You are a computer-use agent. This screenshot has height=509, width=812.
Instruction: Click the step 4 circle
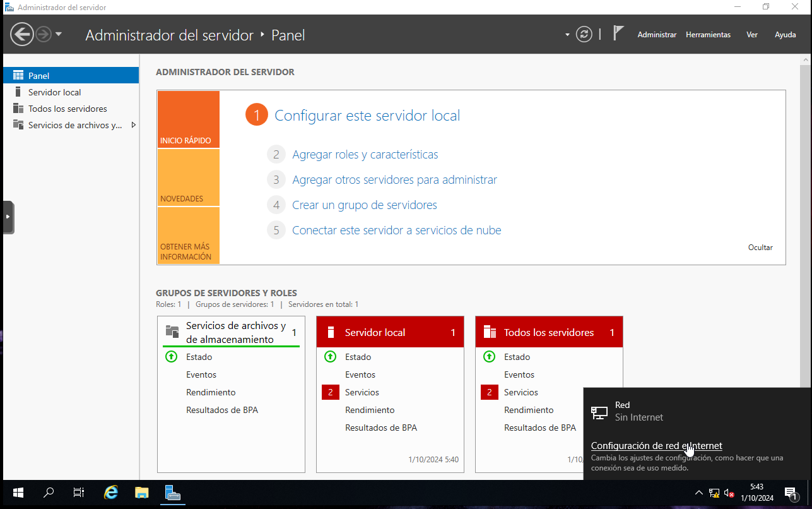pyautogui.click(x=276, y=205)
